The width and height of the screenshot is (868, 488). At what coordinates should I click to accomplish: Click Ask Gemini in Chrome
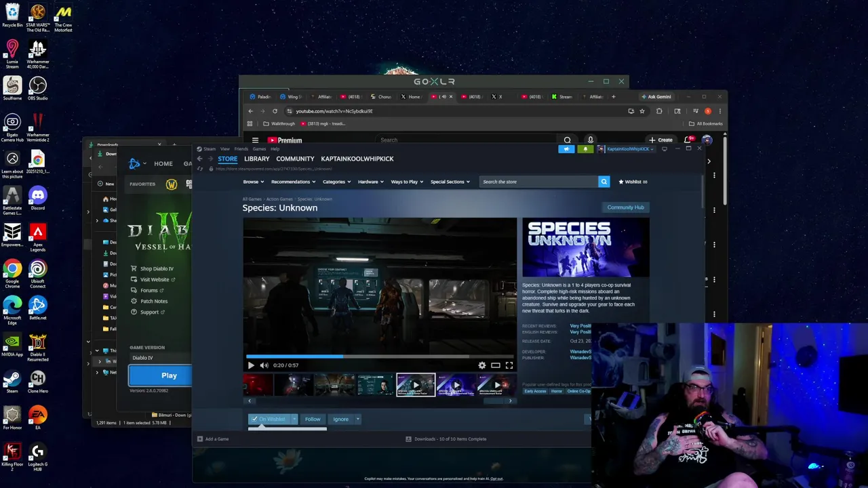[656, 97]
